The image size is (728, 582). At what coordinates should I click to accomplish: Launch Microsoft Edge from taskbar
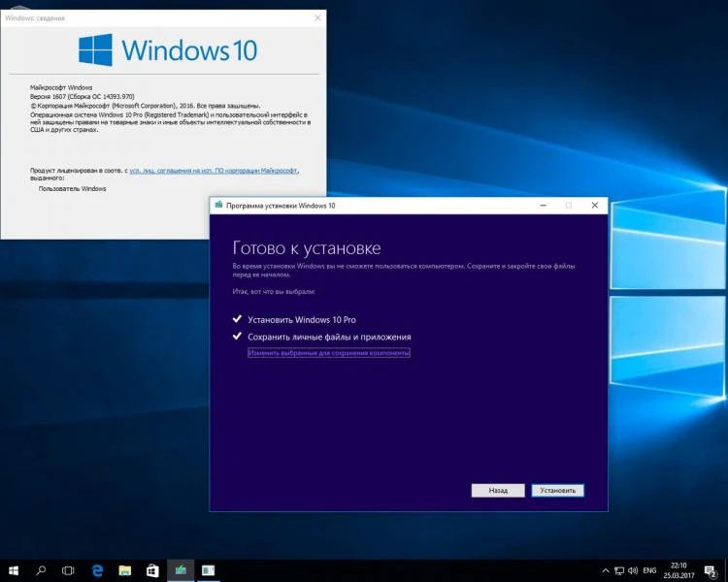pos(97,570)
